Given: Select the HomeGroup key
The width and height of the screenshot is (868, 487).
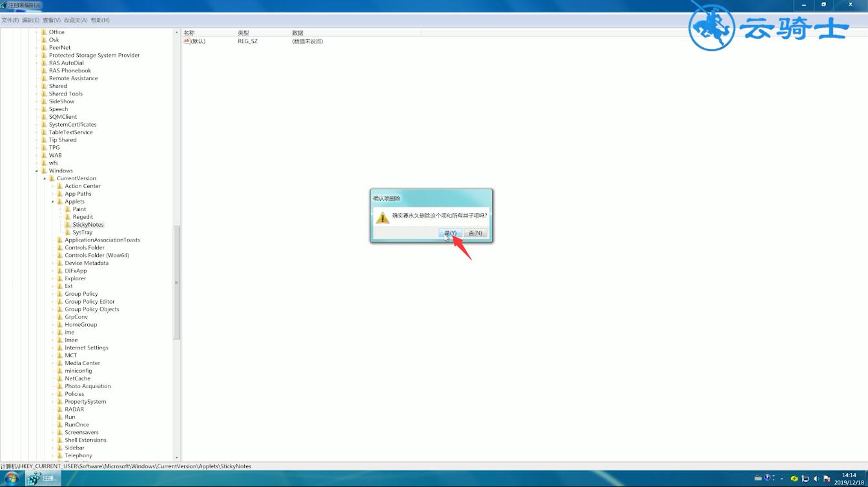Looking at the screenshot, I should [81, 325].
